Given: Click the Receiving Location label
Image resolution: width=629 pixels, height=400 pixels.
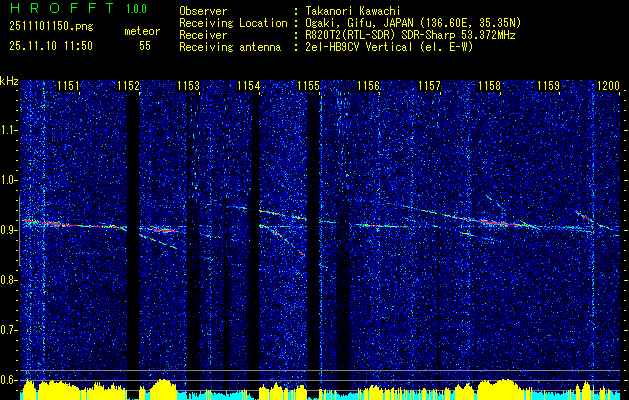Looking at the screenshot, I should (233, 23).
